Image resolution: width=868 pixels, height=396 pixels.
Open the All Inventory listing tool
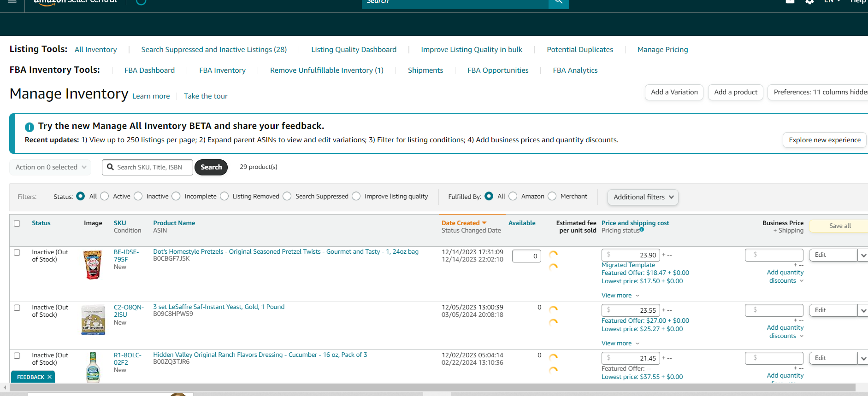[96, 50]
